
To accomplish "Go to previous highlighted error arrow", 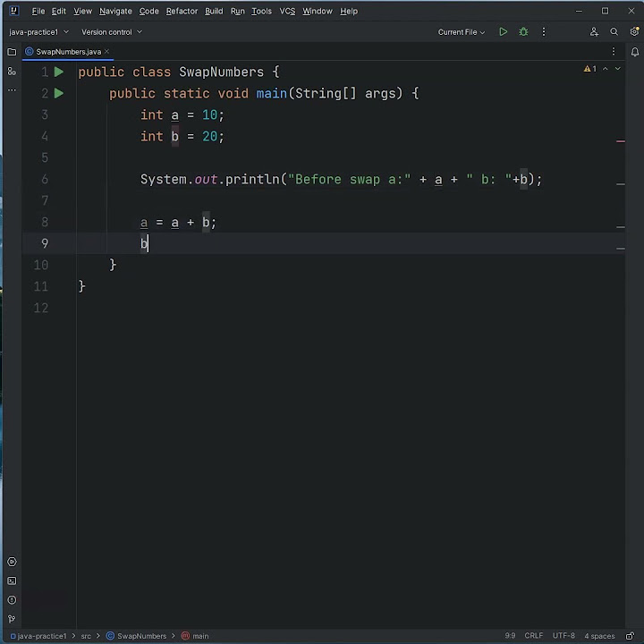I will tap(605, 69).
